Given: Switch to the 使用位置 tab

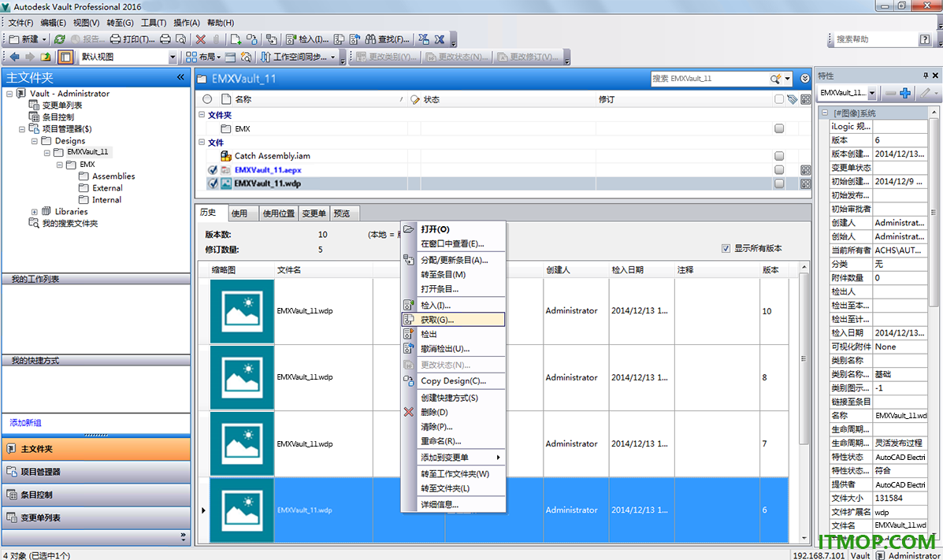Looking at the screenshot, I should tap(278, 213).
